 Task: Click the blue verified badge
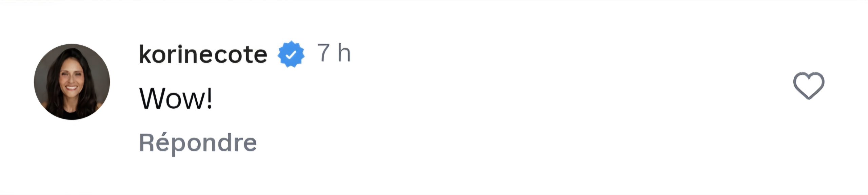pos(291,54)
